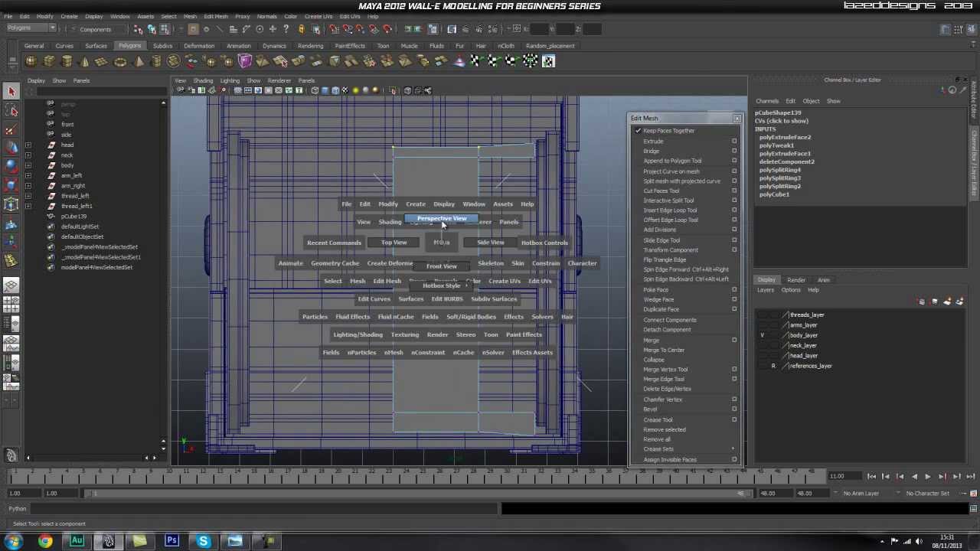Toggle visibility box of threads_layer
980x551 pixels.
pos(763,315)
